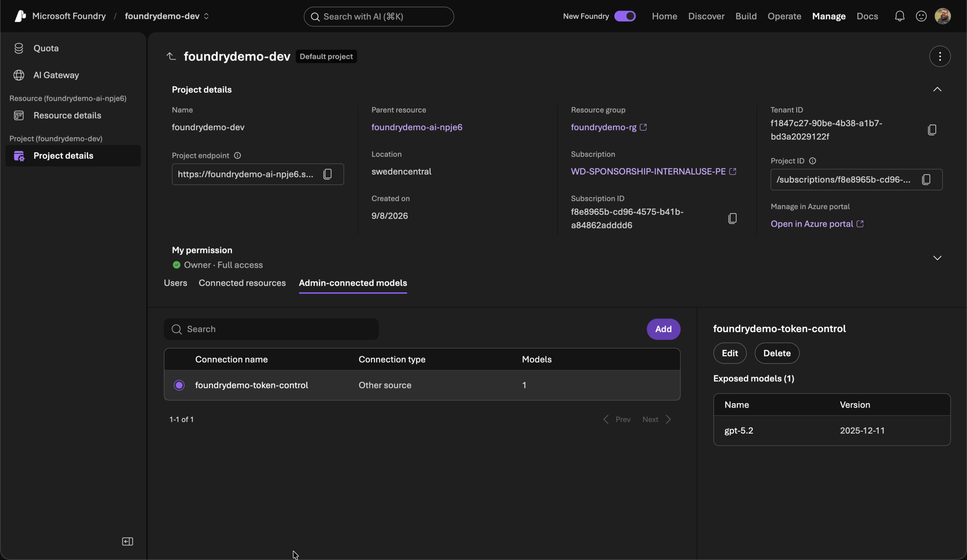Screen dimensions: 967x560
Task: Click the Add button
Action: [663, 329]
